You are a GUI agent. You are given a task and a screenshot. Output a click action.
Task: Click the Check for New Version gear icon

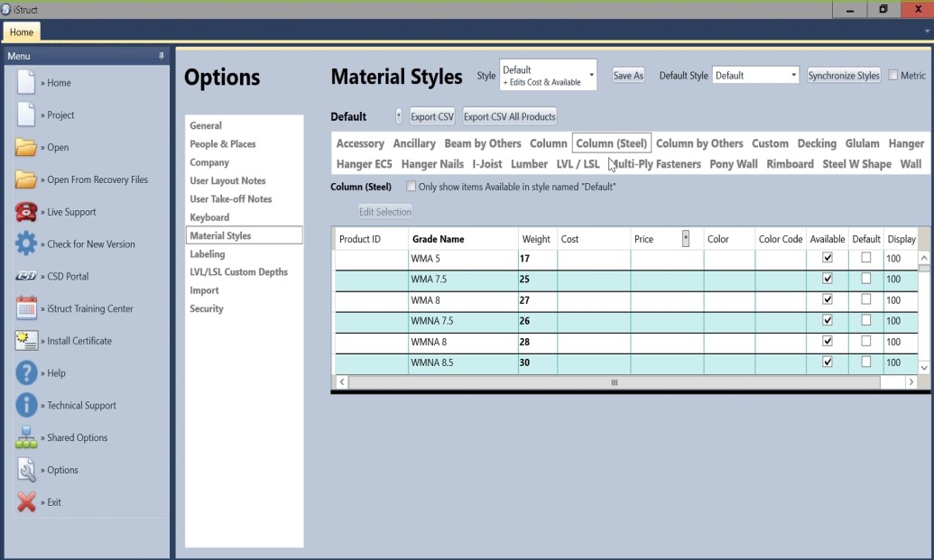[26, 244]
